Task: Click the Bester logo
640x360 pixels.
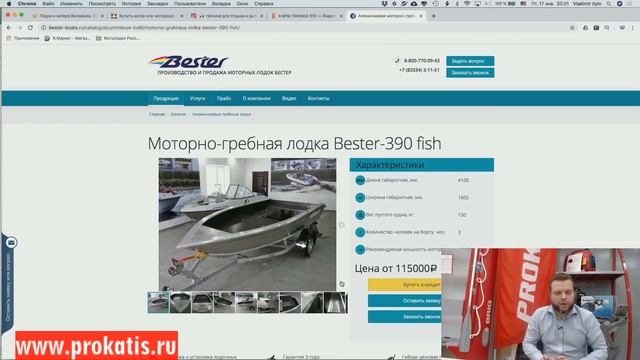Action: click(189, 62)
